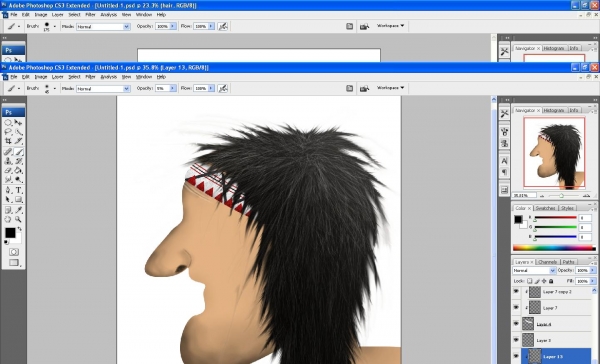Switch to Paths tab
This screenshot has height=364, width=600.
coord(569,262)
